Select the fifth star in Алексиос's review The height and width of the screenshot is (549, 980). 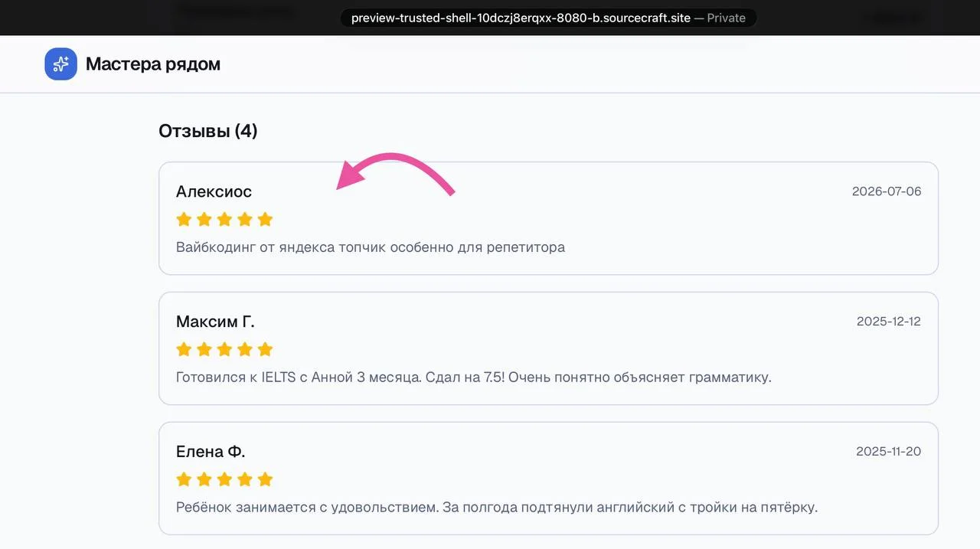point(265,220)
